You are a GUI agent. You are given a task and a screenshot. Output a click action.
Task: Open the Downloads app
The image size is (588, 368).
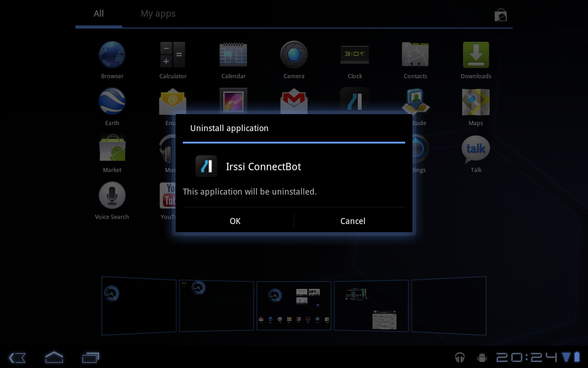pyautogui.click(x=476, y=54)
